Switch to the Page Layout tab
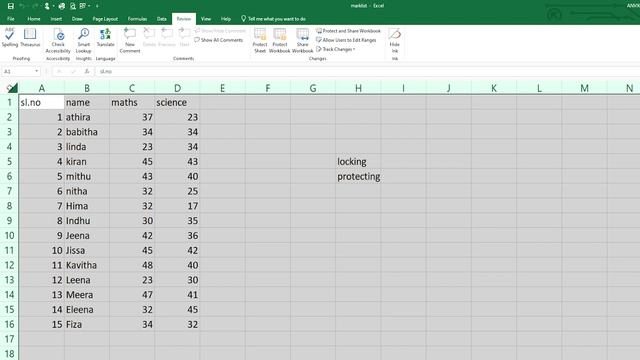Screen dimensions: 640x360 pyautogui.click(x=105, y=19)
